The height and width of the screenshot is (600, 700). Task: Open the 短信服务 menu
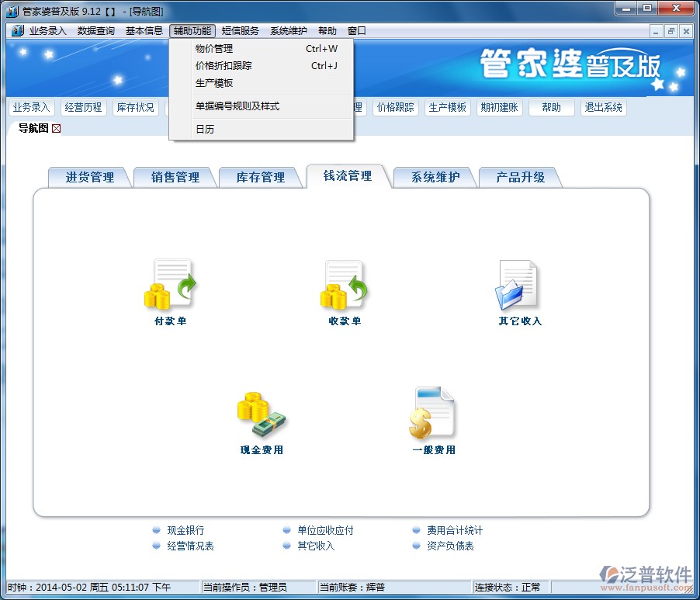[x=240, y=31]
